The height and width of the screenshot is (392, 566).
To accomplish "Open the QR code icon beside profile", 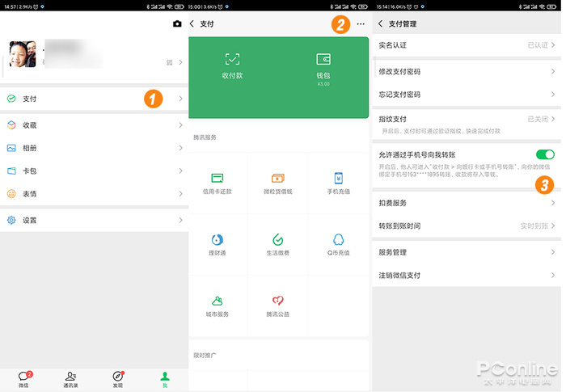I will (x=169, y=62).
